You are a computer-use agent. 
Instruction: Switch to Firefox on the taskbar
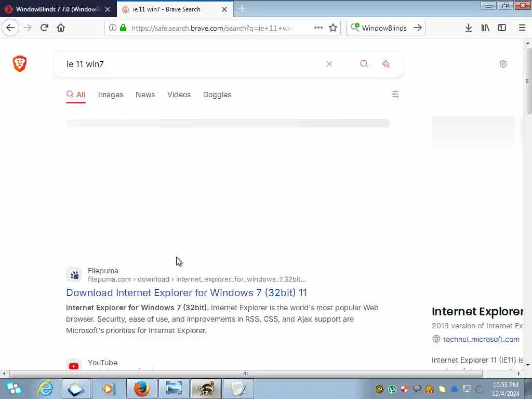click(142, 389)
